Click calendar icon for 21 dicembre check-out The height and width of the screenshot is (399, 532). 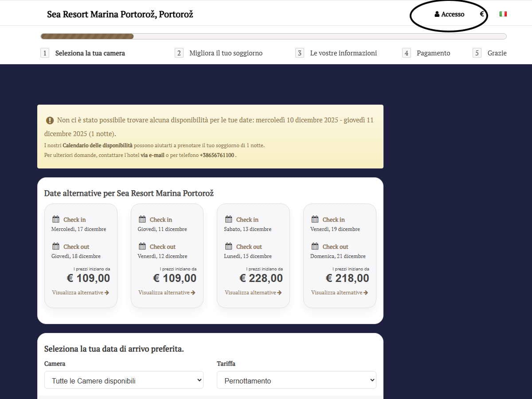(315, 246)
